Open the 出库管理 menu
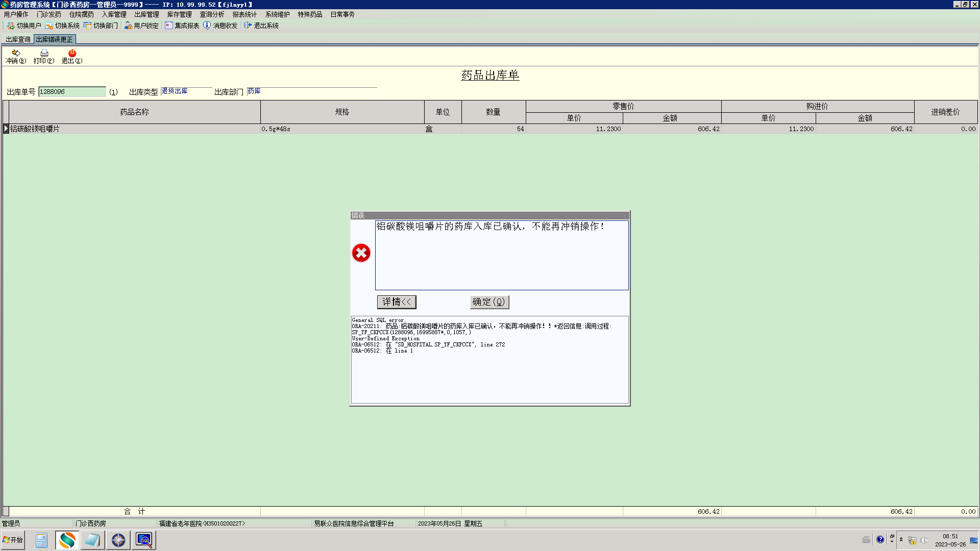 (146, 14)
